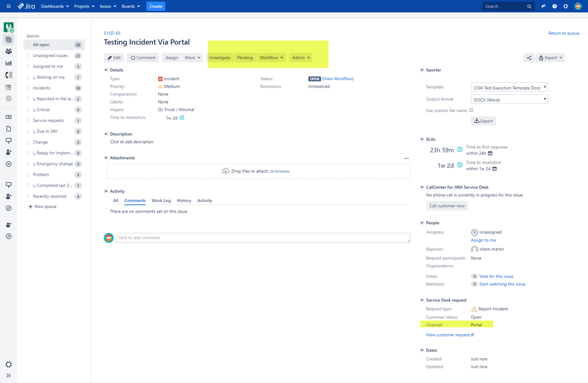Click the Assign to me link
This screenshot has height=383, width=588.
[483, 240]
